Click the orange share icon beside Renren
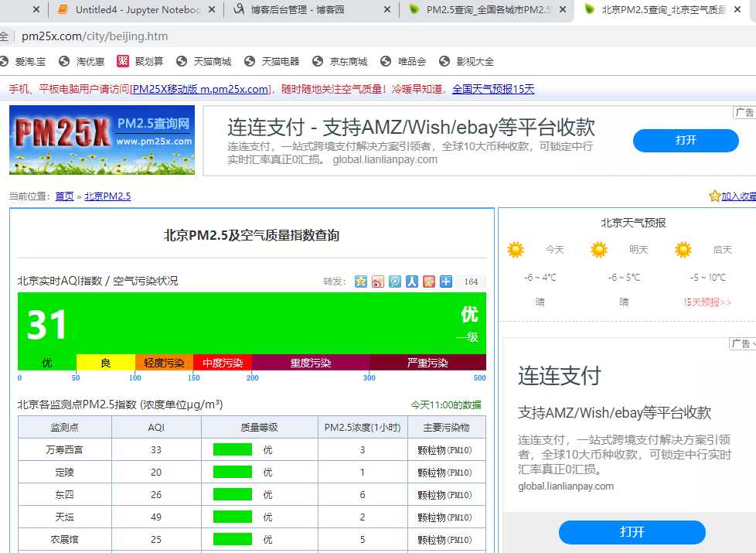Image resolution: width=756 pixels, height=553 pixels. 429,282
